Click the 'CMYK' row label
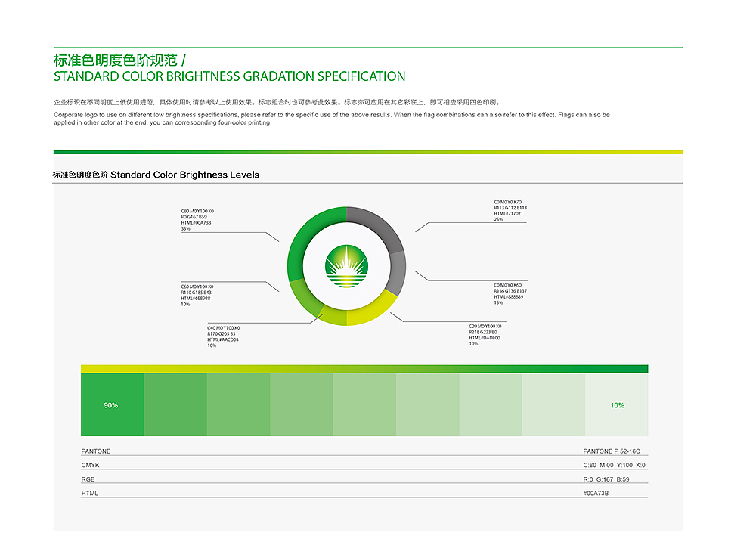Viewport: 756px width, 539px height. click(90, 465)
